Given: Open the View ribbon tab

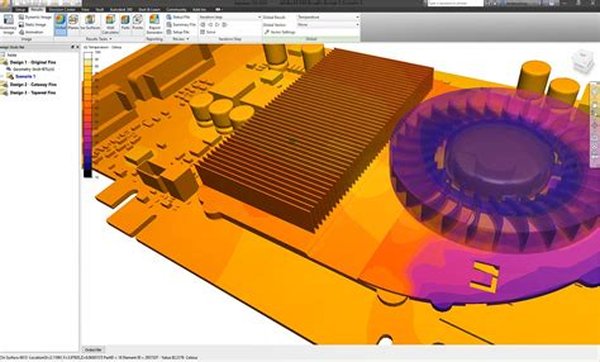Looking at the screenshot, I should pyautogui.click(x=85, y=9).
